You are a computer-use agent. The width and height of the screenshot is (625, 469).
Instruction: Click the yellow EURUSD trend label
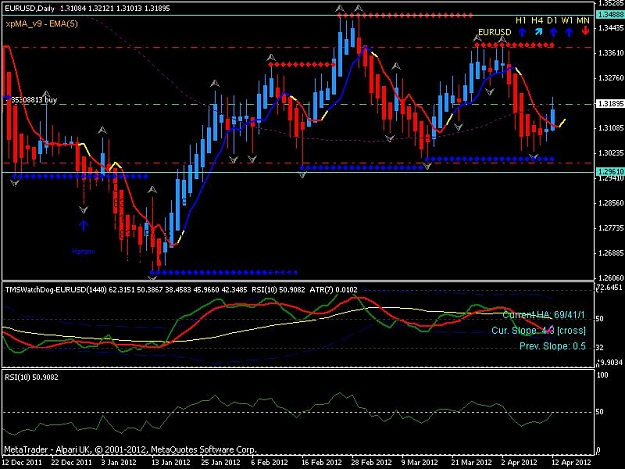494,32
